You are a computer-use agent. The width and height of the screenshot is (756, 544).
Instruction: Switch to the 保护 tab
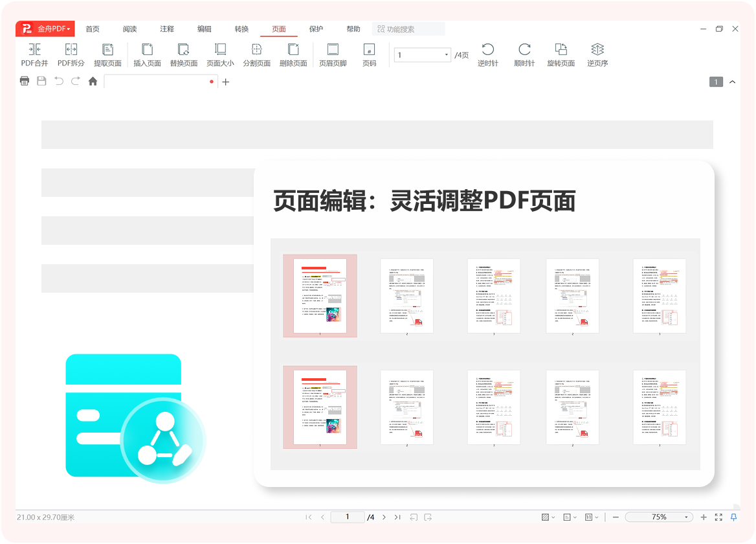pos(316,29)
